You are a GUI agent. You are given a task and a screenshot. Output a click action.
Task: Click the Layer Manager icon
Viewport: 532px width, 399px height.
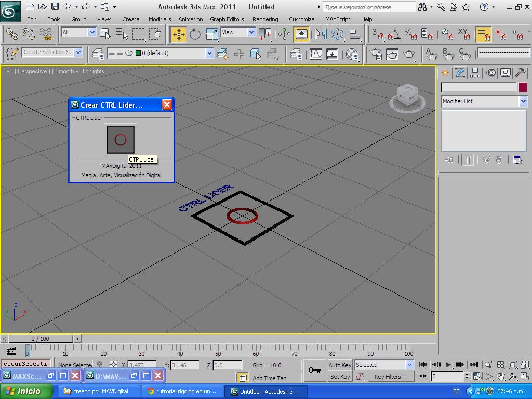coord(98,54)
